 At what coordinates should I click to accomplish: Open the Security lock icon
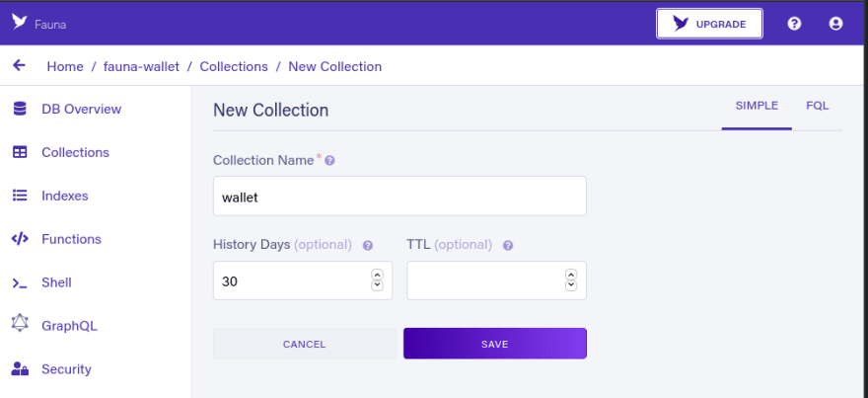(x=20, y=369)
